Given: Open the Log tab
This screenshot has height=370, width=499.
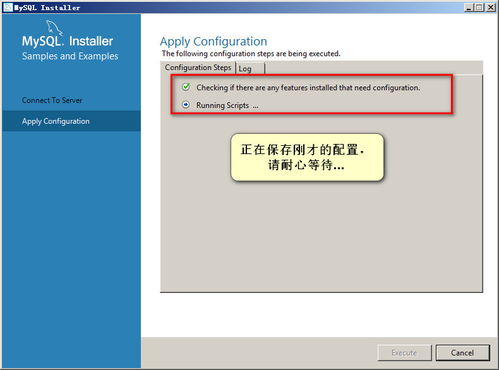Looking at the screenshot, I should (250, 69).
